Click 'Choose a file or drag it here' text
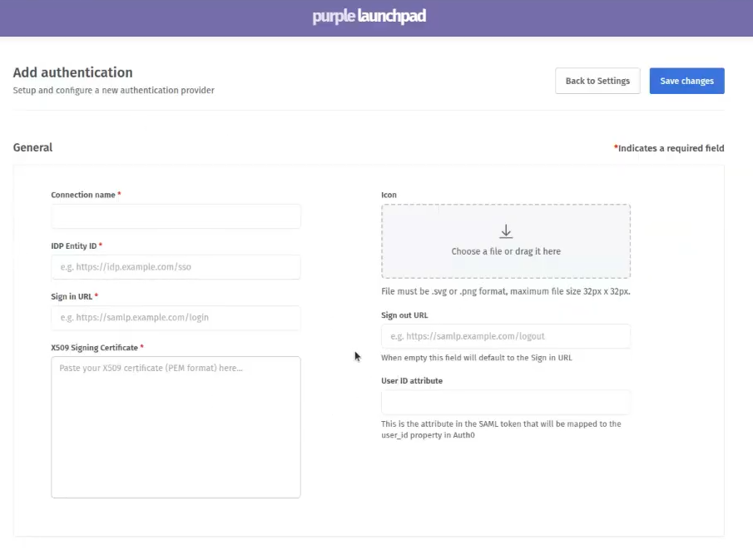Image resolution: width=753 pixels, height=560 pixels. [506, 251]
